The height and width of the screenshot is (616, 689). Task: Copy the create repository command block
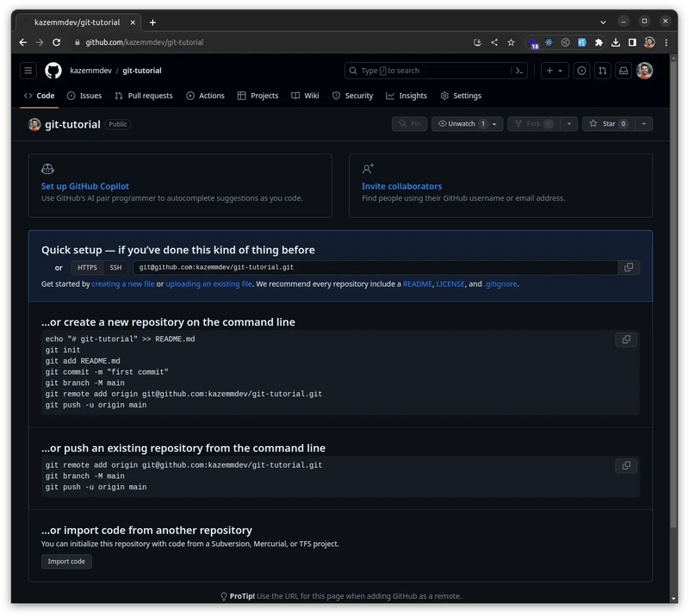627,339
